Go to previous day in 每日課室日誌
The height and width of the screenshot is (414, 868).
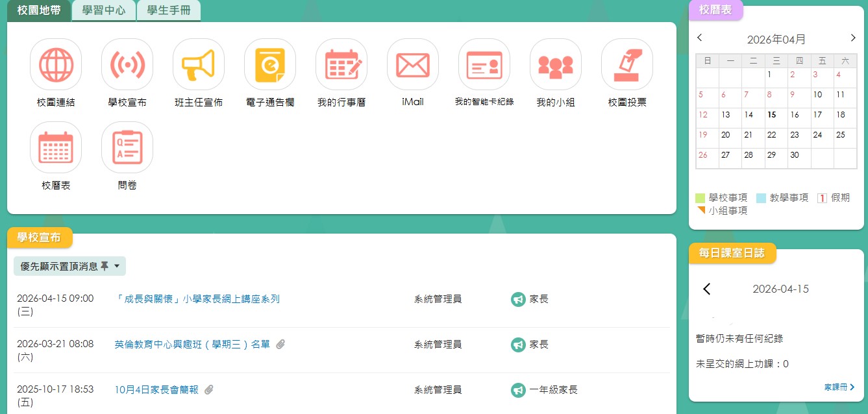pyautogui.click(x=707, y=289)
